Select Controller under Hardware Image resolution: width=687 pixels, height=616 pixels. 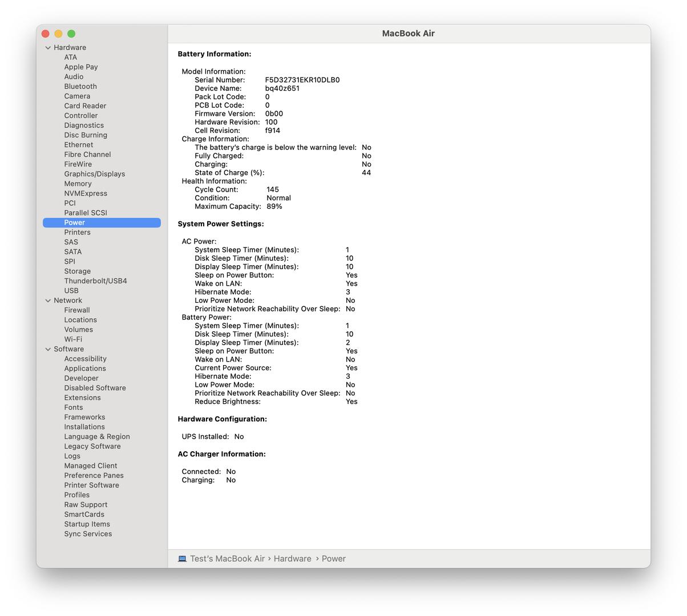tap(81, 115)
